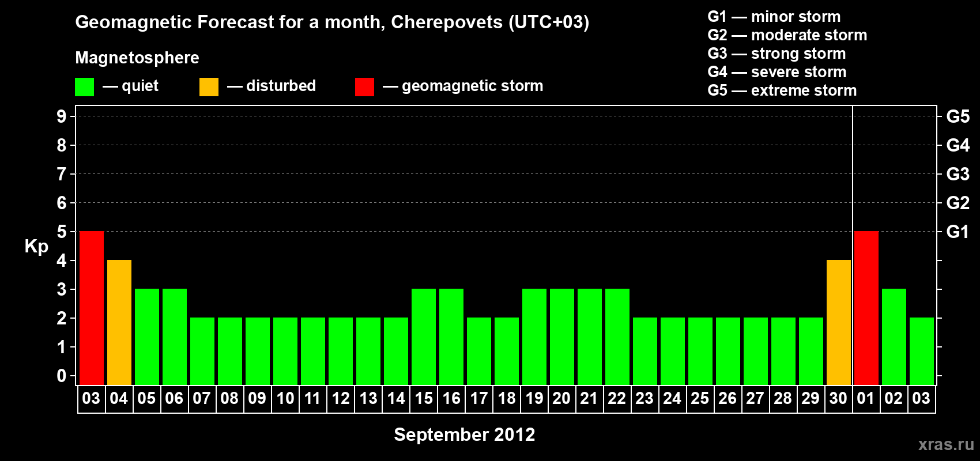Screen dimensions: 980x461
Task: Click the green bar for September 05
Action: 147,337
